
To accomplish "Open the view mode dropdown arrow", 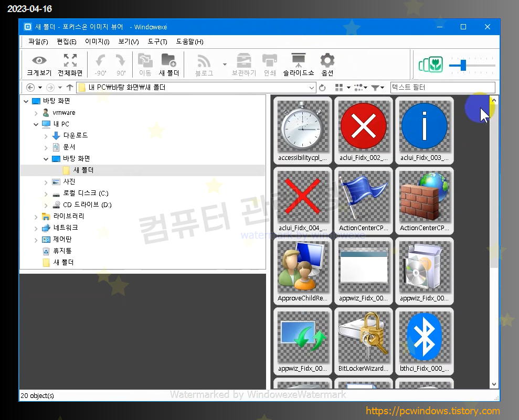I will click(x=348, y=88).
